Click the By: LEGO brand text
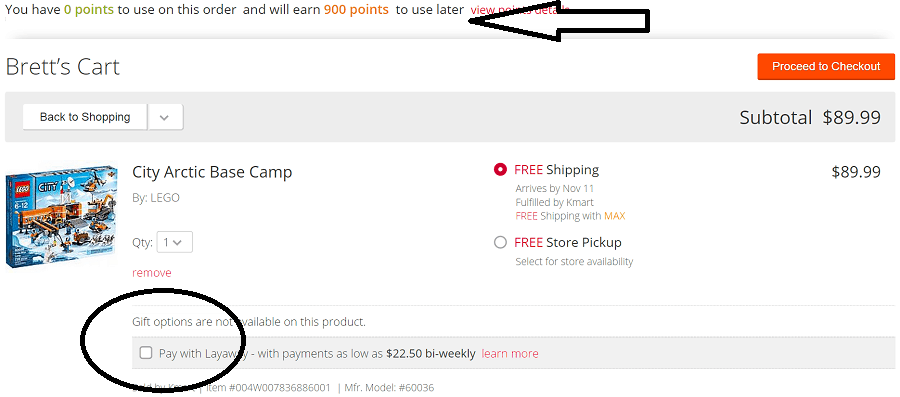This screenshot has width=900, height=397. click(156, 198)
